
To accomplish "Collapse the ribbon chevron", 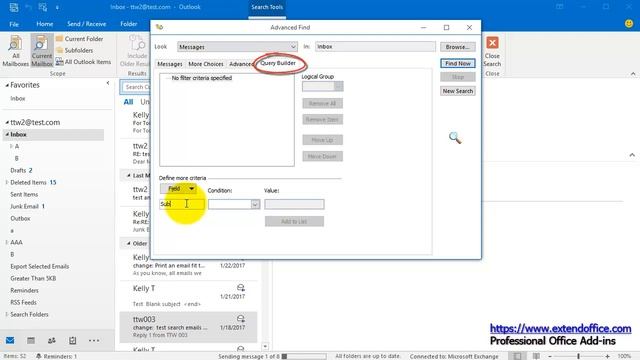I will tap(633, 74).
